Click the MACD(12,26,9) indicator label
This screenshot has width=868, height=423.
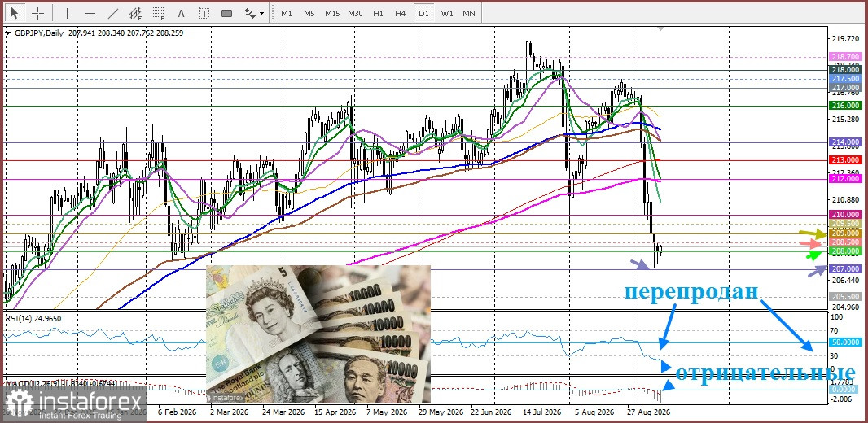pyautogui.click(x=61, y=382)
